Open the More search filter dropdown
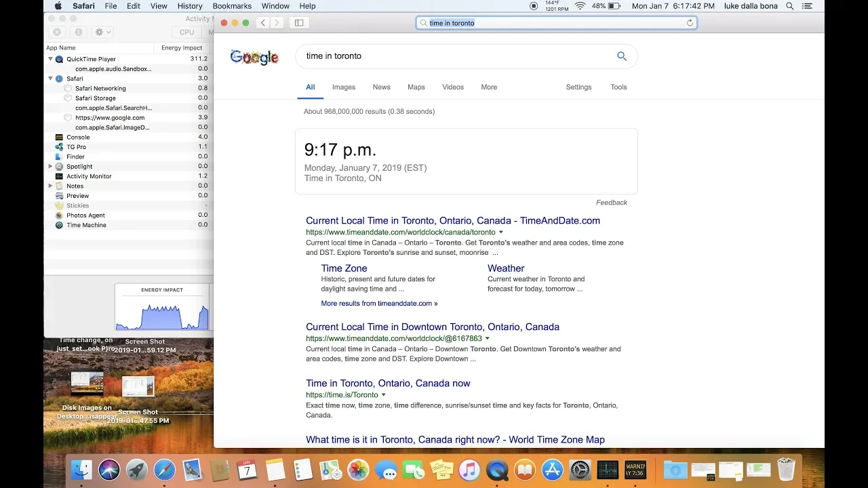This screenshot has width=868, height=488. (x=489, y=87)
